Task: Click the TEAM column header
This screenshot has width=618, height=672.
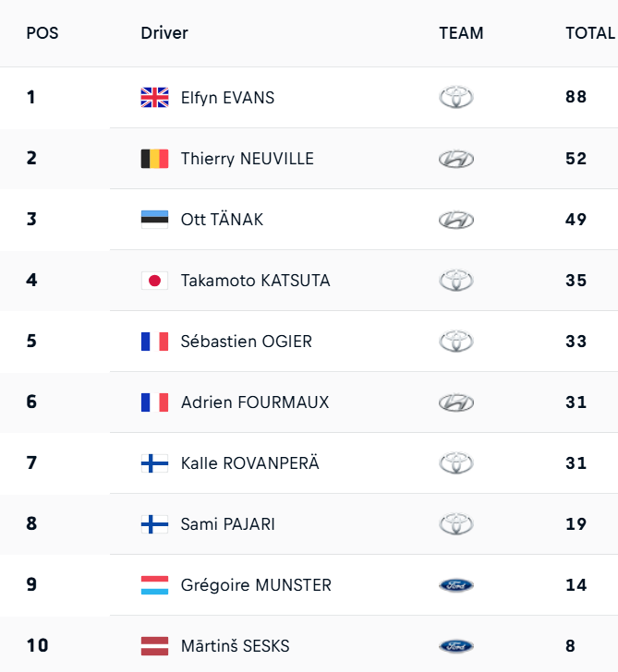Action: point(461,33)
